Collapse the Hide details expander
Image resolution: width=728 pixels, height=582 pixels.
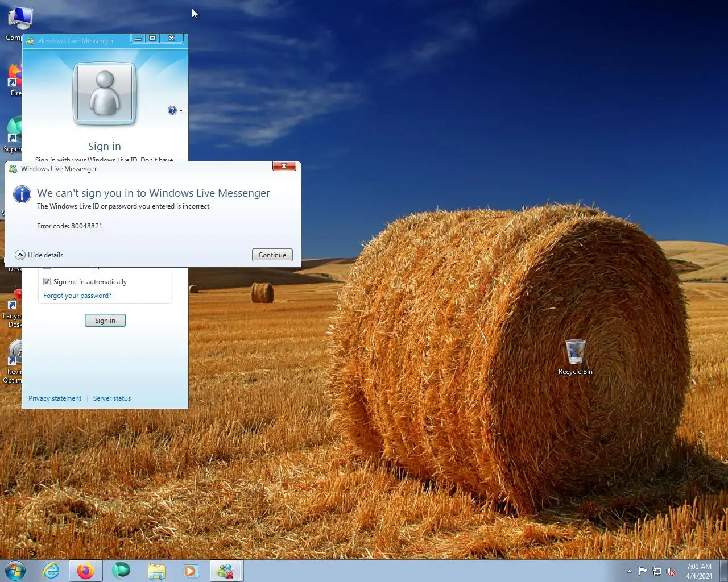39,255
